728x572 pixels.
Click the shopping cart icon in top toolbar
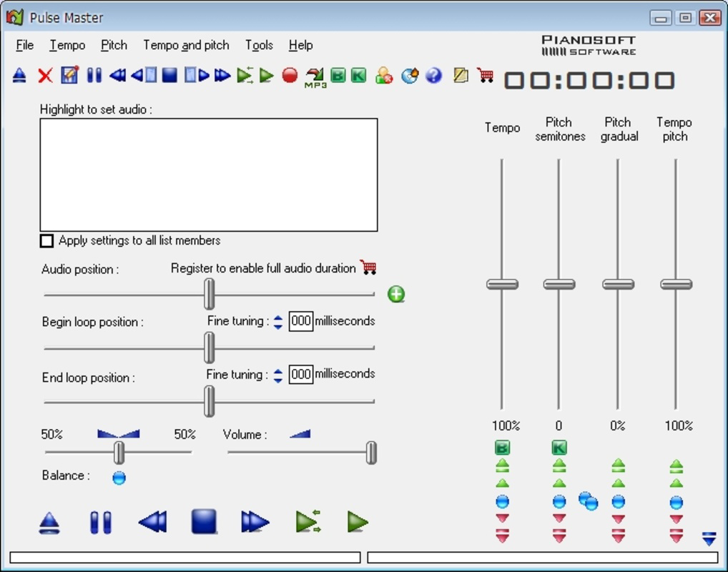pyautogui.click(x=485, y=75)
